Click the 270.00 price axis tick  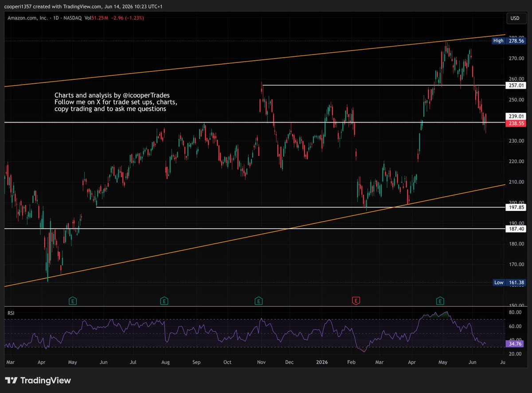click(517, 58)
